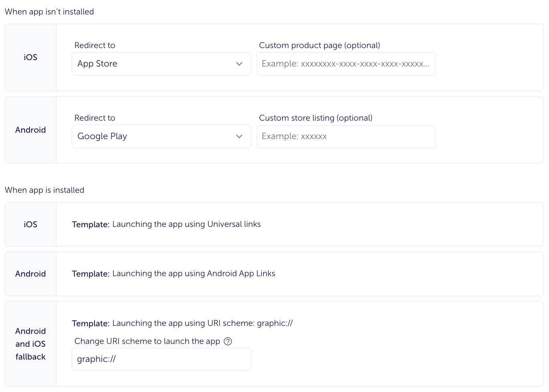The image size is (549, 392).
Task: Expand the Android Google Play redirect dropdown
Action: point(161,136)
